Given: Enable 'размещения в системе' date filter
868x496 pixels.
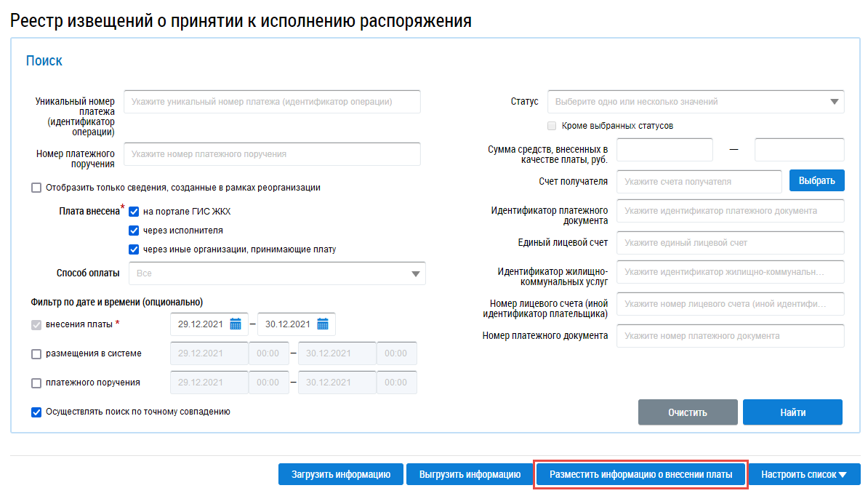Looking at the screenshot, I should [36, 353].
